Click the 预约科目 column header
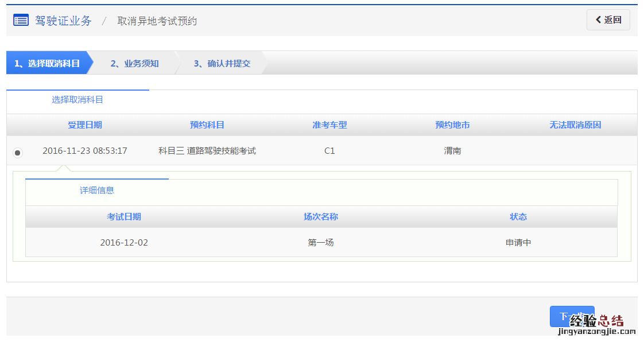Image resolution: width=644 pixels, height=342 pixels. (207, 125)
